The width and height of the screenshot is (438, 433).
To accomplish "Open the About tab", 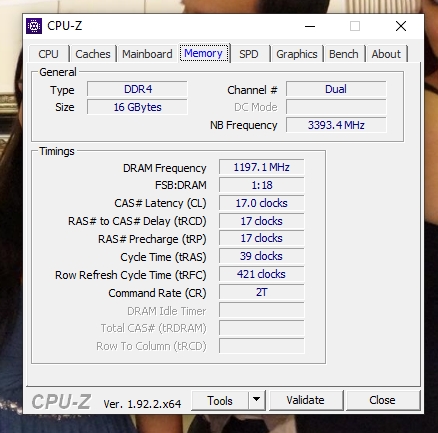I will point(386,54).
